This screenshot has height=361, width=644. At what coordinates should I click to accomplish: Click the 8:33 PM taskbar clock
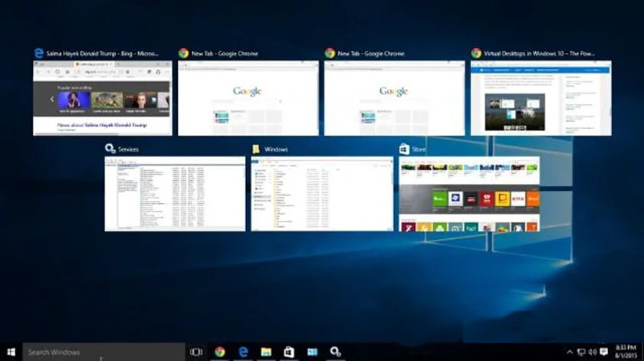tap(626, 352)
